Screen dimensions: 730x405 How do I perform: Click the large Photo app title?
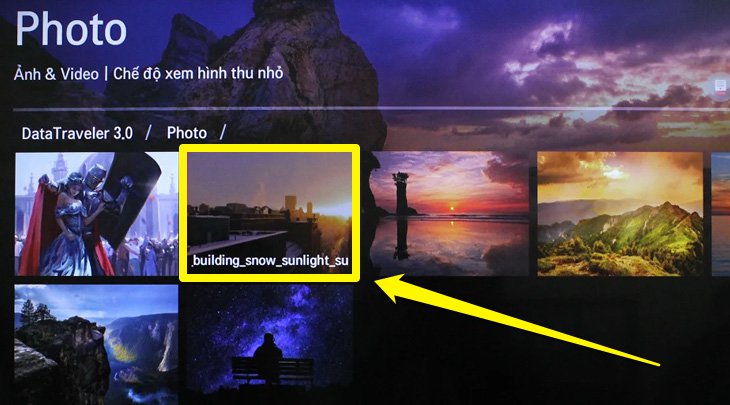[x=71, y=29]
